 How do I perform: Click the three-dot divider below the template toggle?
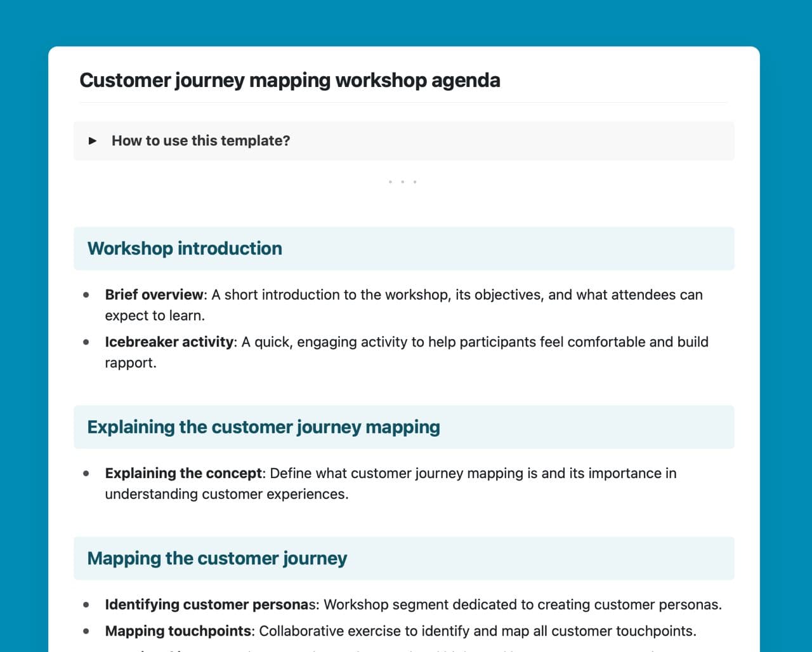tap(402, 182)
